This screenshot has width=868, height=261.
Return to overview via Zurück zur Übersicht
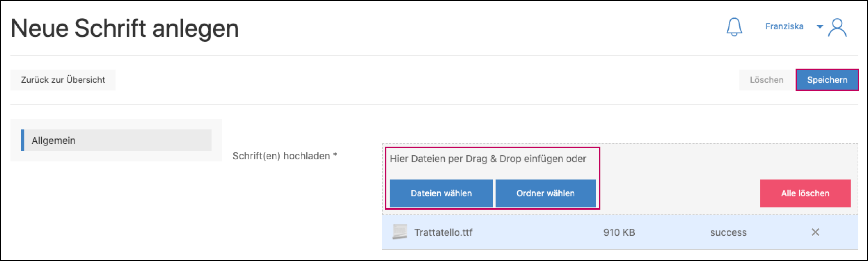pos(63,79)
